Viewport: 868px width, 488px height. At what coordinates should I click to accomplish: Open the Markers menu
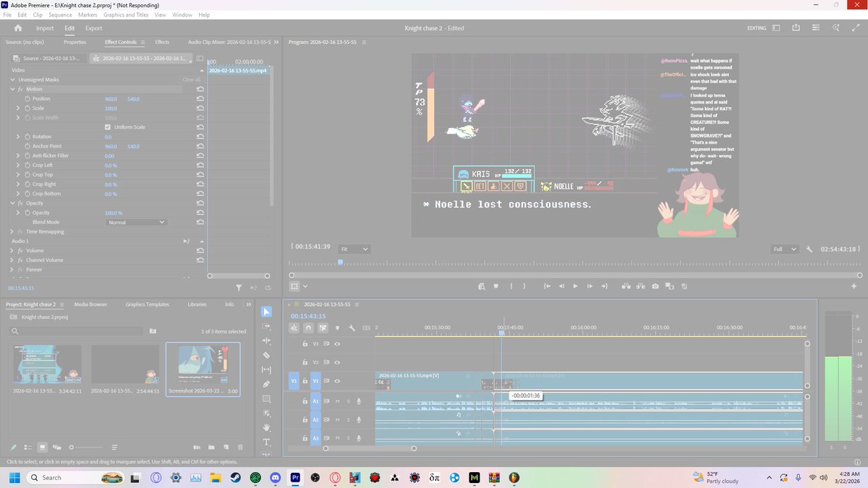tap(88, 14)
